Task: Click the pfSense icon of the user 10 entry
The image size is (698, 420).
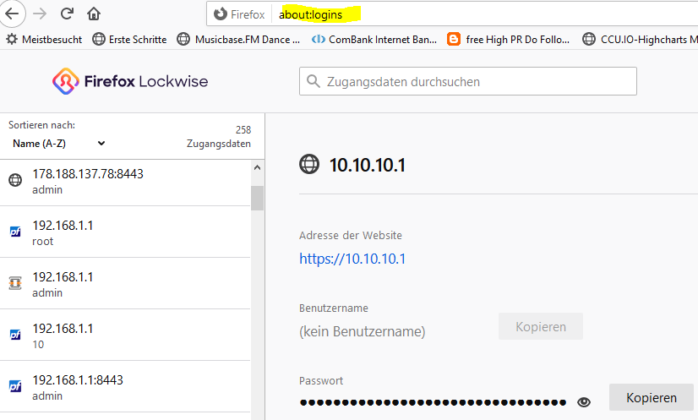Action: click(x=15, y=334)
